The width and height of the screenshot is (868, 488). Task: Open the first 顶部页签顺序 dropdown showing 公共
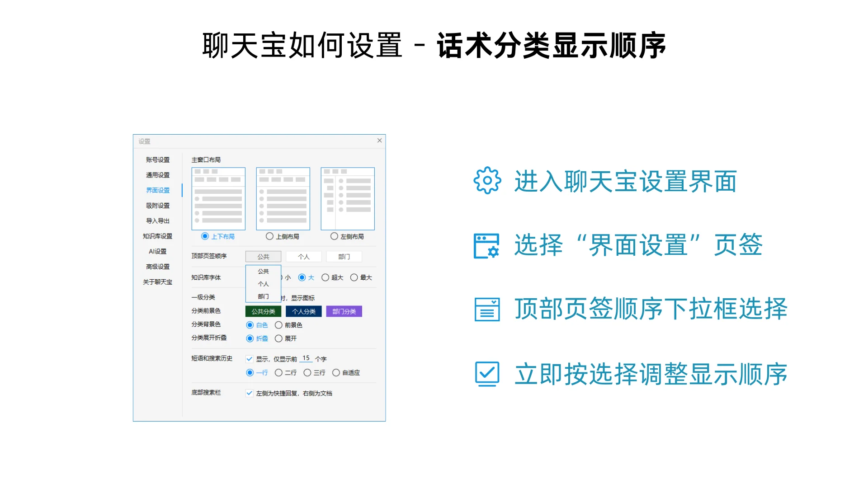coord(263,257)
